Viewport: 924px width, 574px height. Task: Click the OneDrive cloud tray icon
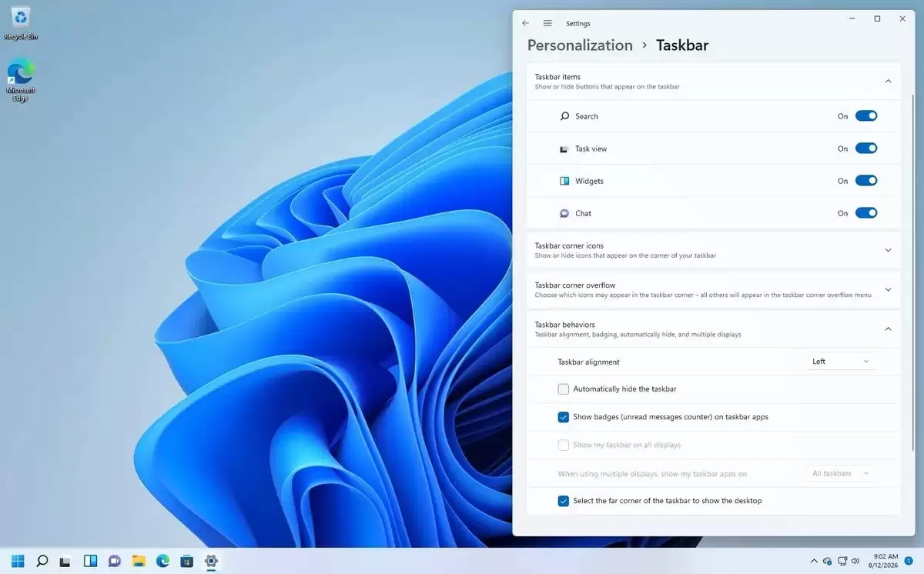coord(827,561)
